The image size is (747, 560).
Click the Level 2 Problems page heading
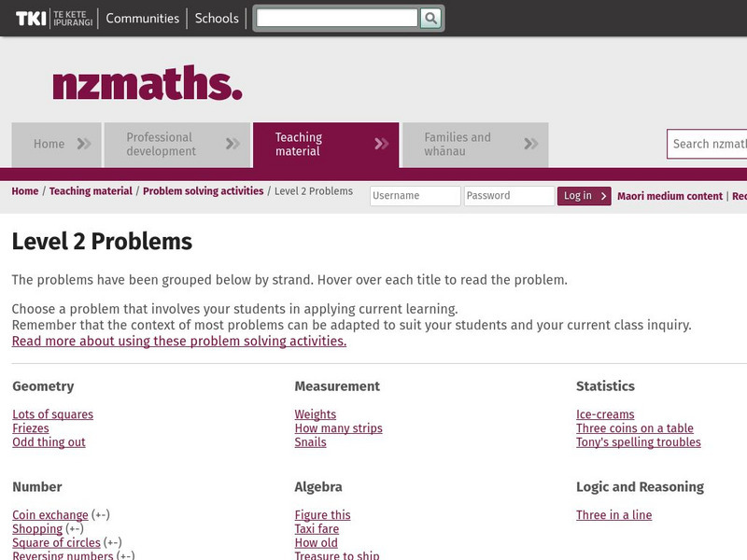pos(102,242)
